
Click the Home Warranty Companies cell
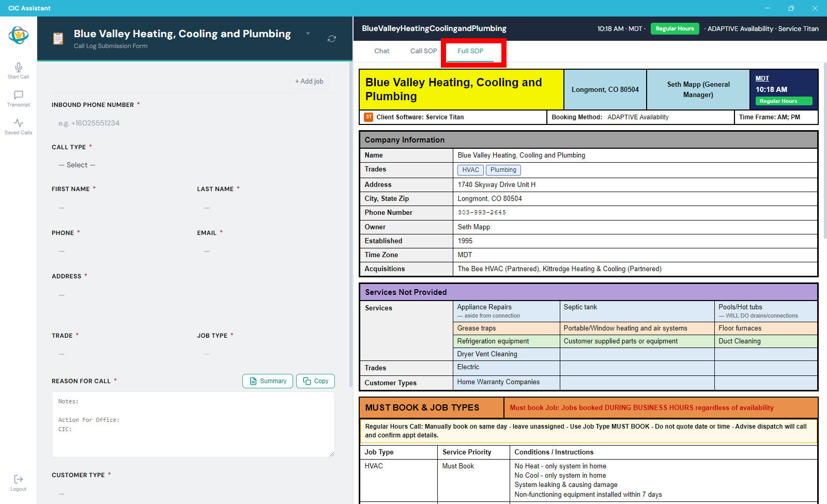(x=506, y=383)
